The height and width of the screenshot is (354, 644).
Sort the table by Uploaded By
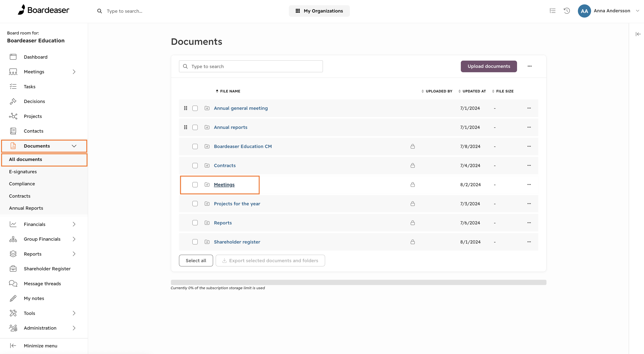point(437,91)
